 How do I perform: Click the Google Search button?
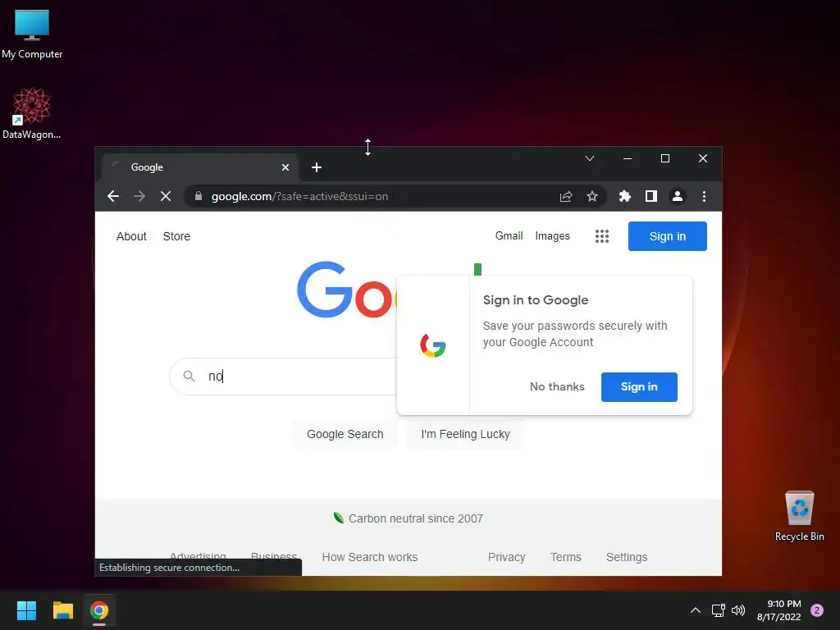pos(345,434)
